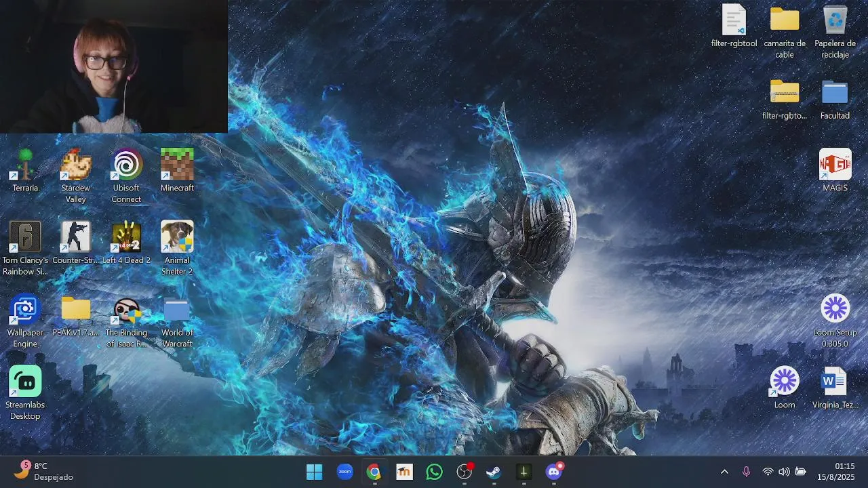Screen dimensions: 868x488
Task: Select the Loom Setup 0.305.0 installer
Action: [835, 321]
